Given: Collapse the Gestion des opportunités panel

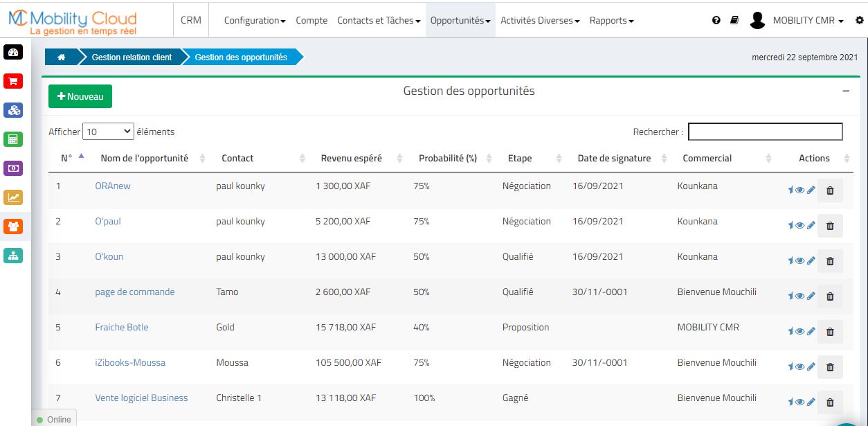Looking at the screenshot, I should (x=846, y=91).
